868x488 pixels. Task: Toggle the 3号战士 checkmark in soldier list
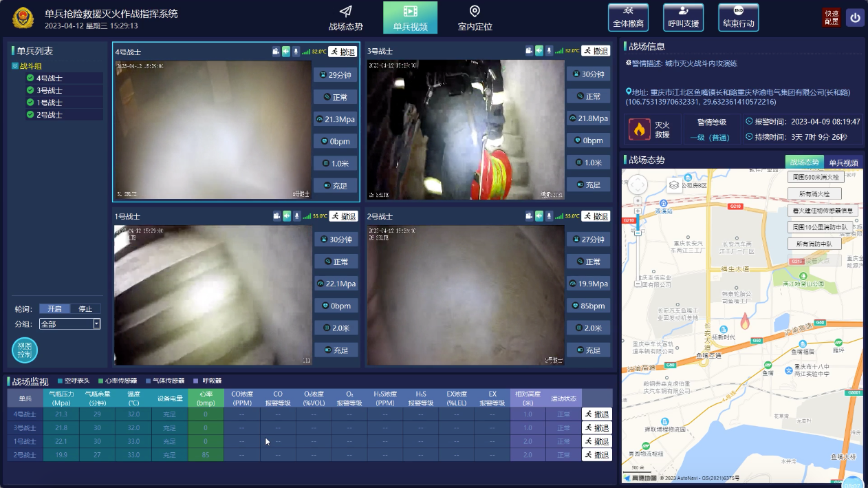click(30, 90)
